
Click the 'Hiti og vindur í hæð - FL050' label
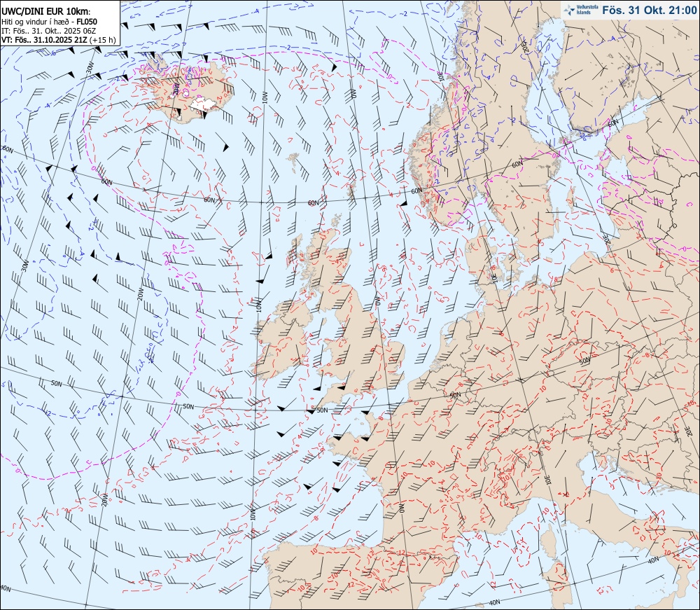point(49,22)
